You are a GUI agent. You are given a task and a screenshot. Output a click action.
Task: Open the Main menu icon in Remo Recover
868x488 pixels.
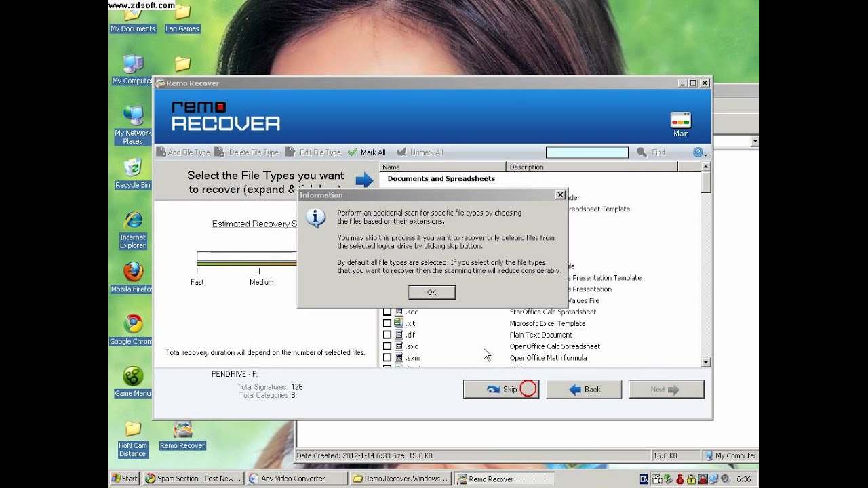click(x=680, y=123)
